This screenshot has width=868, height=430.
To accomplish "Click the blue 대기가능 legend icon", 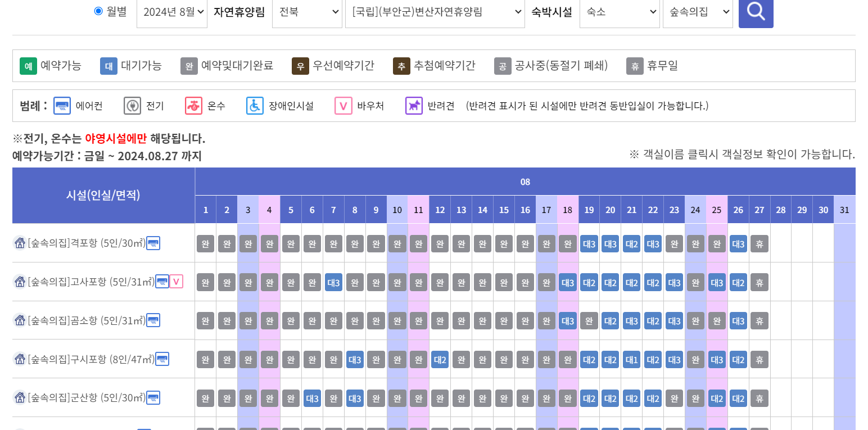I will point(108,66).
